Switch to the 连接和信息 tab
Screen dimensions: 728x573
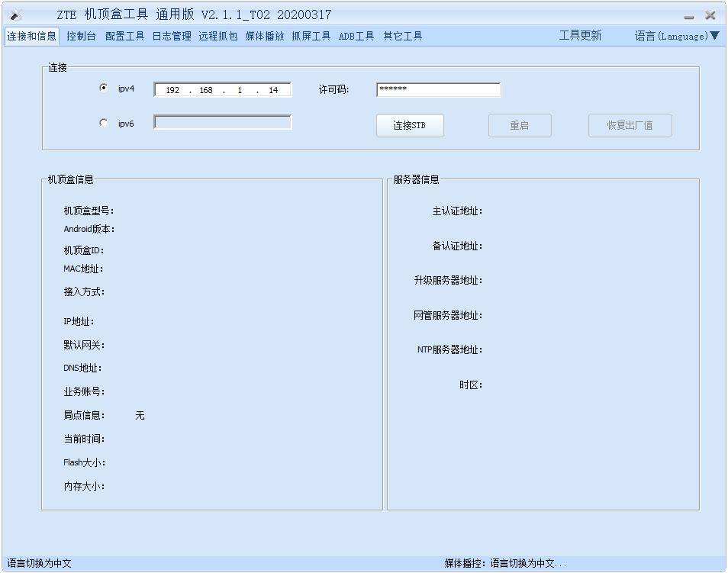coord(31,36)
